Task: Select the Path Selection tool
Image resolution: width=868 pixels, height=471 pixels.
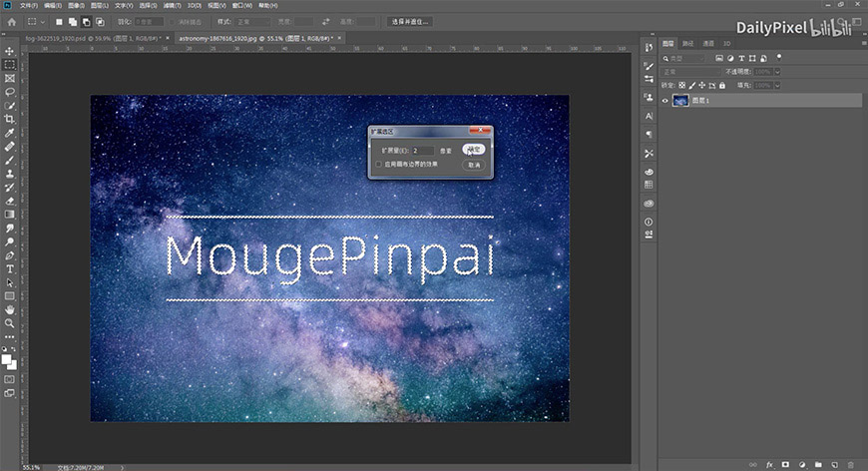Action: 9,282
